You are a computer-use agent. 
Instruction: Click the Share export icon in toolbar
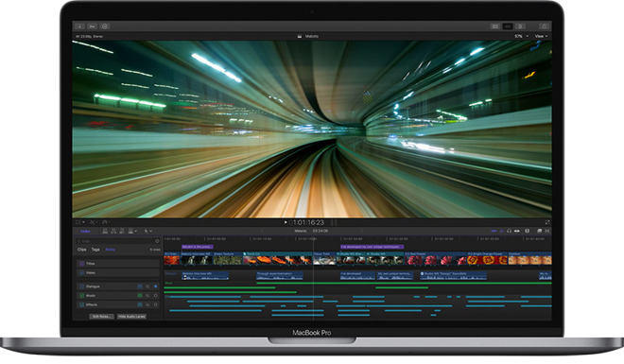point(544,26)
